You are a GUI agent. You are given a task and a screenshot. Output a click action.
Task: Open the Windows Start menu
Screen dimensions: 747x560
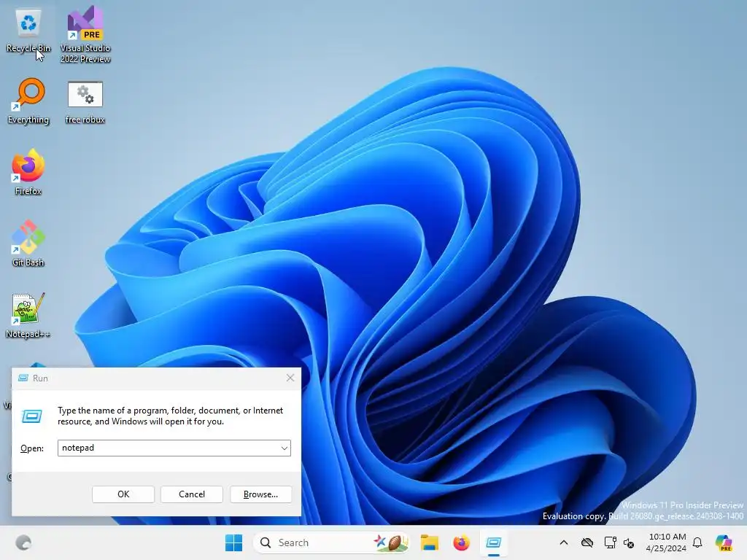[233, 542]
